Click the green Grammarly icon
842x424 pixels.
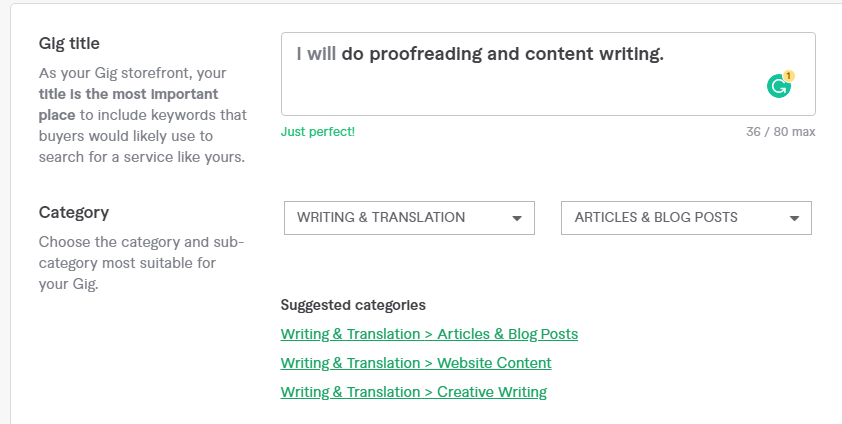778,87
